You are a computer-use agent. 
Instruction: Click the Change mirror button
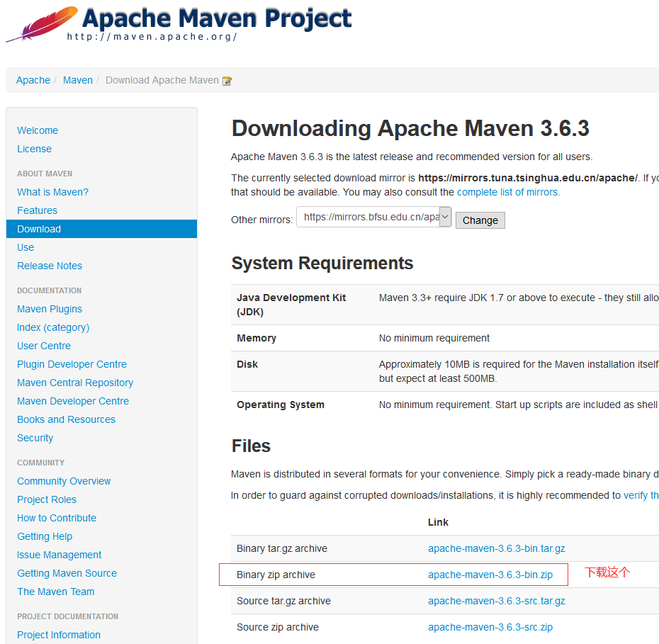point(480,220)
